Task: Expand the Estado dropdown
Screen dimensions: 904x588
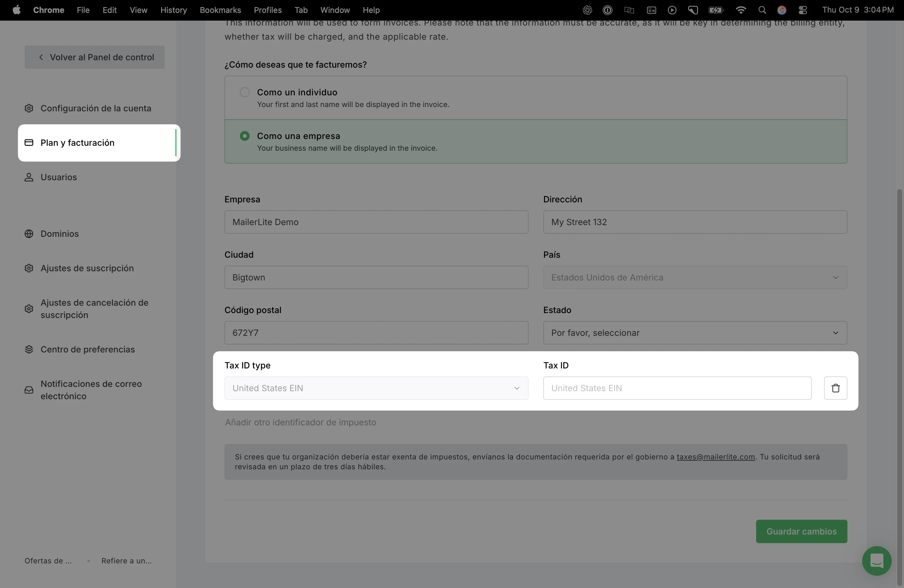Action: [695, 333]
